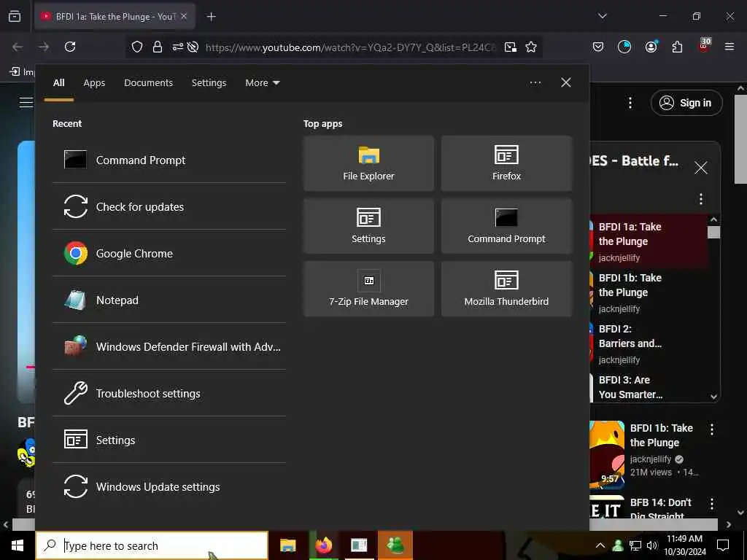Open Command Prompt from Recent list
Viewport: 747px width, 560px height.
point(169,160)
